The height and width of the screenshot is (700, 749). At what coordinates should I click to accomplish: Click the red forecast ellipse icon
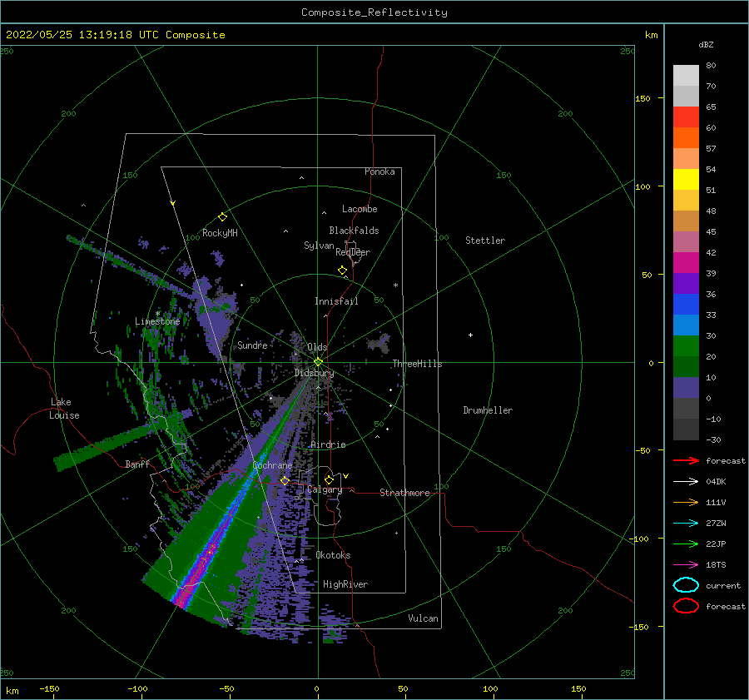[x=686, y=606]
